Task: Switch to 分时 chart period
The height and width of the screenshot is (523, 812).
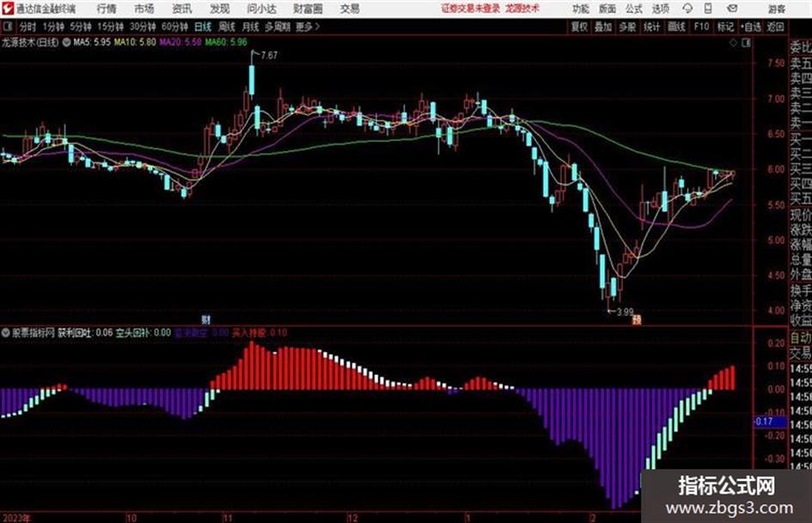Action: tap(27, 27)
